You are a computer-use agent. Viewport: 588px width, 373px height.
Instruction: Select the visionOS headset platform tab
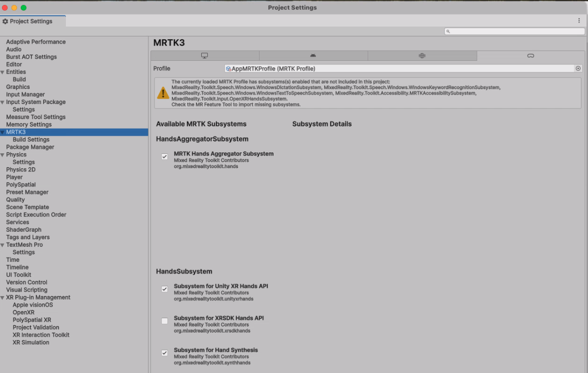[531, 55]
